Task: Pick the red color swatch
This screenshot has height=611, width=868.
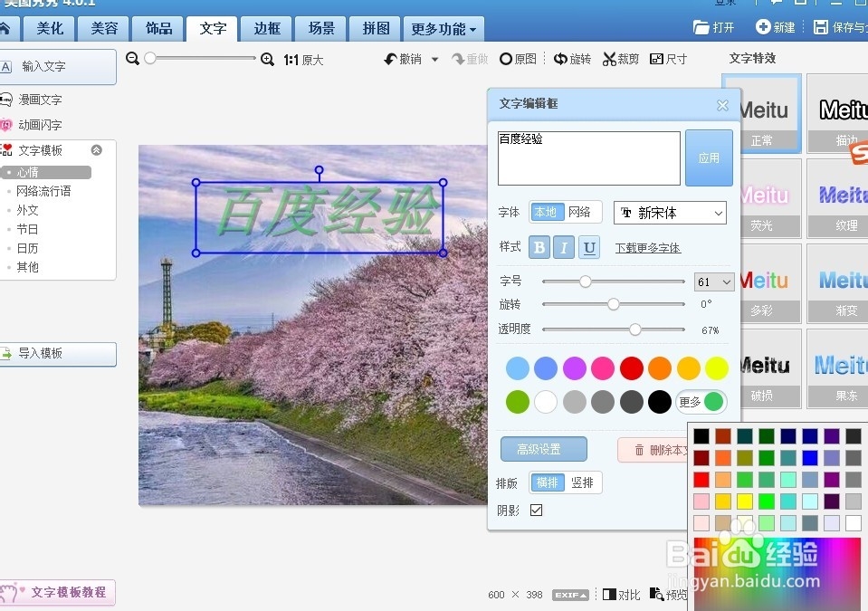Action: tap(631, 368)
